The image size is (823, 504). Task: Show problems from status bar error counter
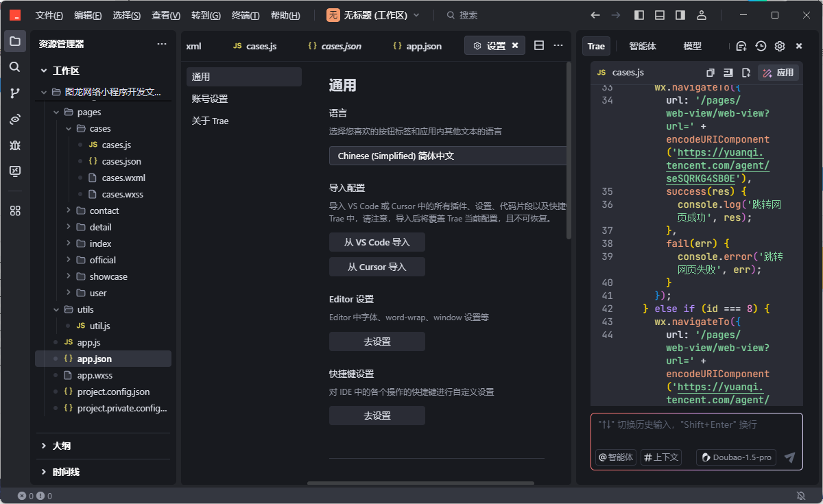[35, 496]
